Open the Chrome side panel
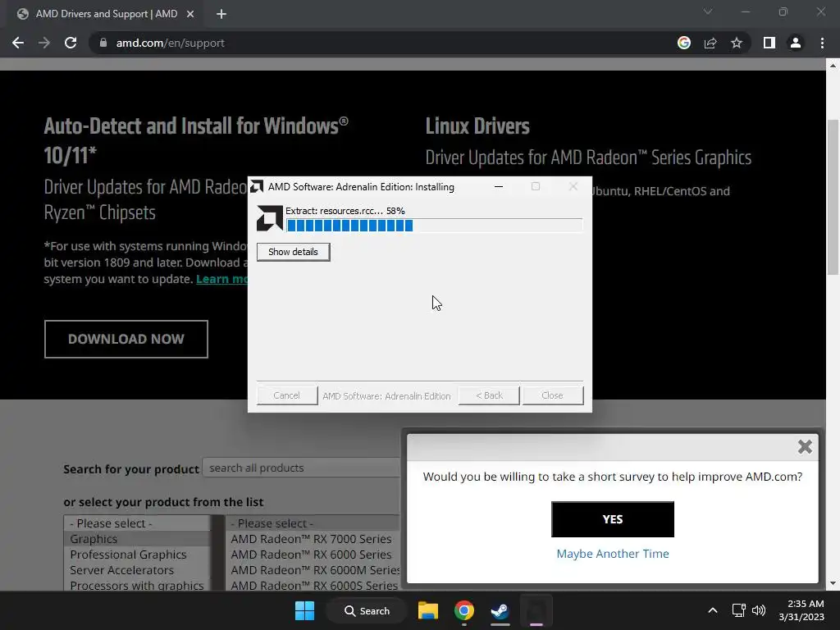 (x=769, y=43)
